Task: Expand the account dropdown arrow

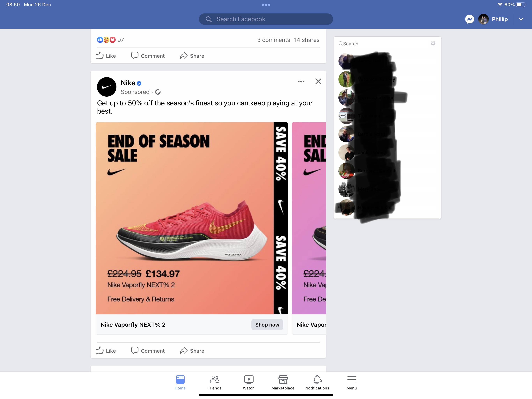Action: (521, 19)
